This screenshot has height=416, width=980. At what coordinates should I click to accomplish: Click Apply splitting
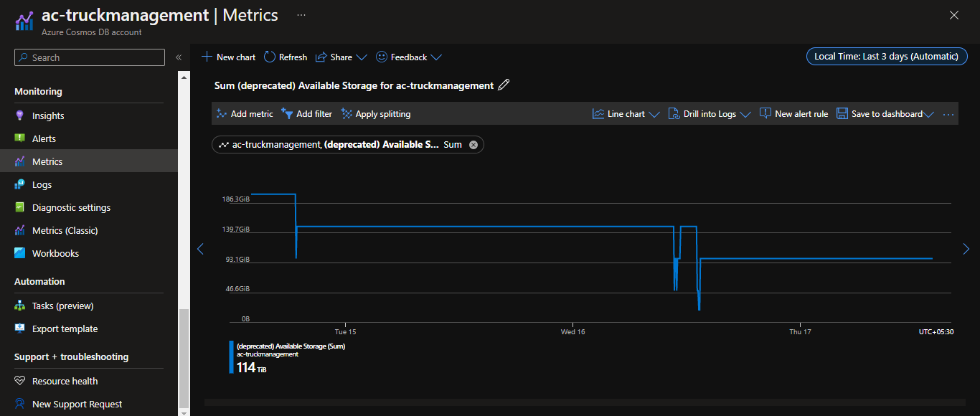click(x=376, y=114)
